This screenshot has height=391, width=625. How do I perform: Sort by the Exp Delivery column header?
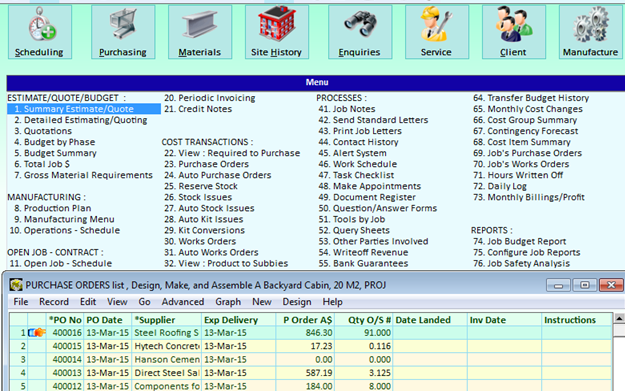(x=238, y=320)
